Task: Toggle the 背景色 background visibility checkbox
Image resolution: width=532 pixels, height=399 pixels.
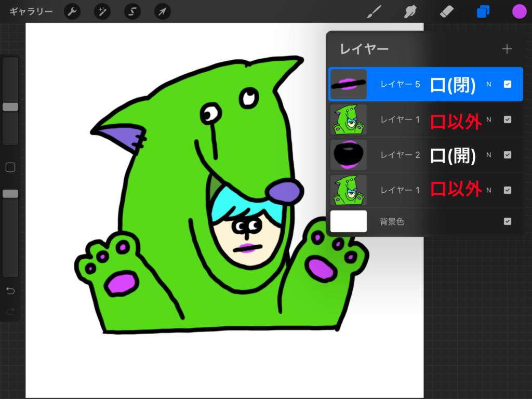Action: tap(508, 221)
